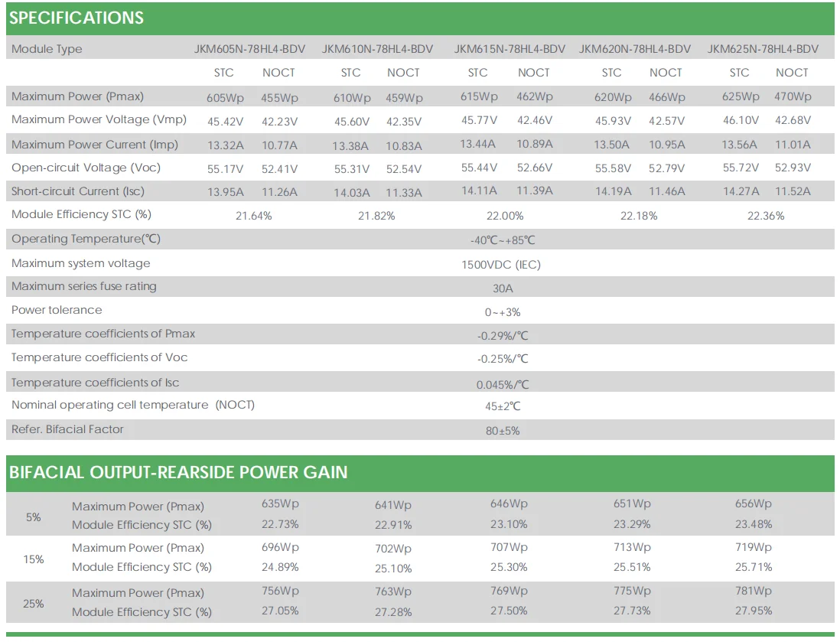The width and height of the screenshot is (840, 642).
Task: Click the Module Type row label
Action: point(47,49)
